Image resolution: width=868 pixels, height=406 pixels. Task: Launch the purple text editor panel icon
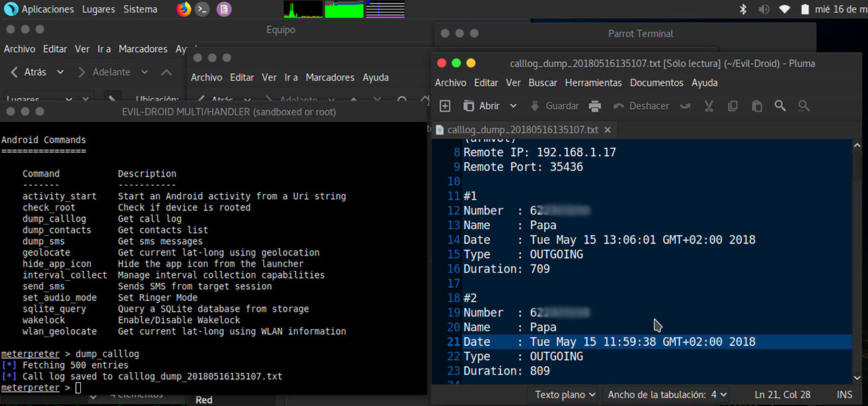pyautogui.click(x=224, y=9)
